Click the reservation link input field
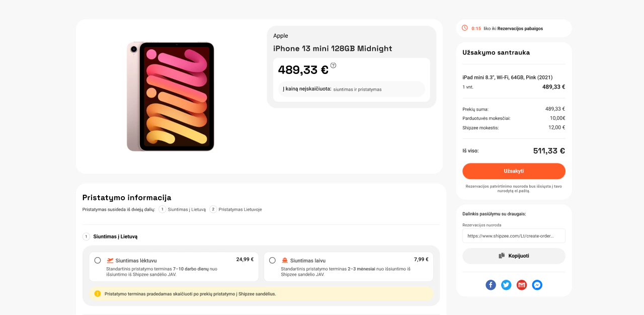Viewport: 644px width, 315px height. (514, 236)
